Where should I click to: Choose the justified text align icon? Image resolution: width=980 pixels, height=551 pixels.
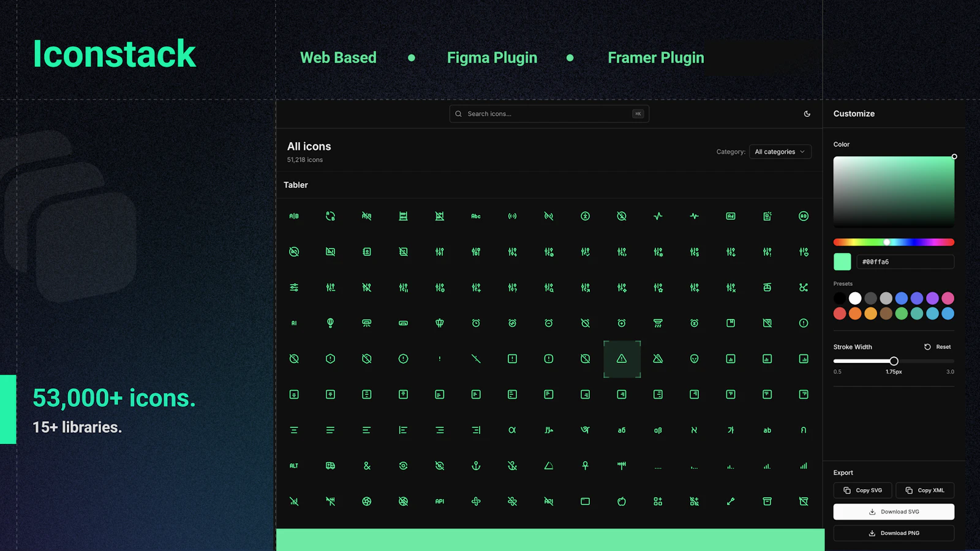[x=330, y=430]
